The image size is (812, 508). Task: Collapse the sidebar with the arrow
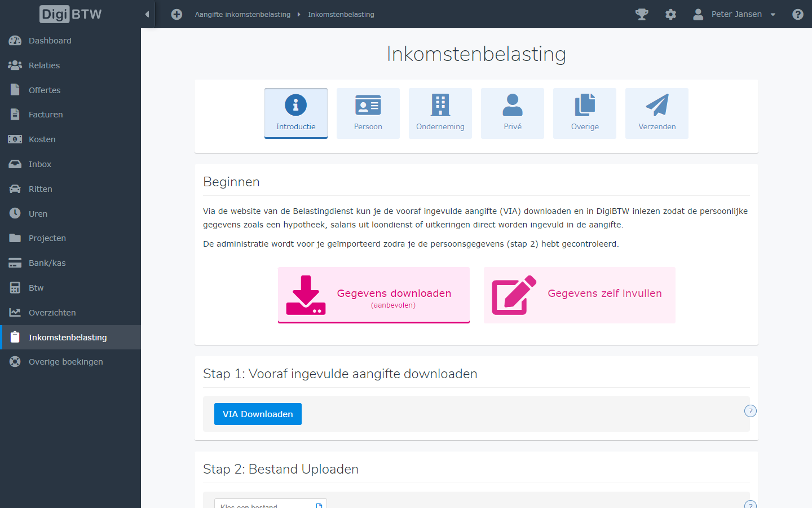coord(147,14)
